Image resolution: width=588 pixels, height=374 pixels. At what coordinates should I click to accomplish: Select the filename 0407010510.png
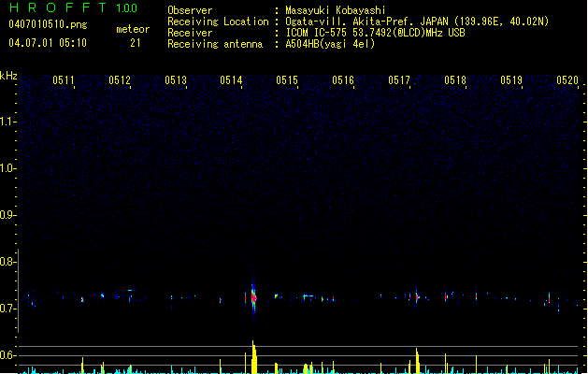pos(48,24)
